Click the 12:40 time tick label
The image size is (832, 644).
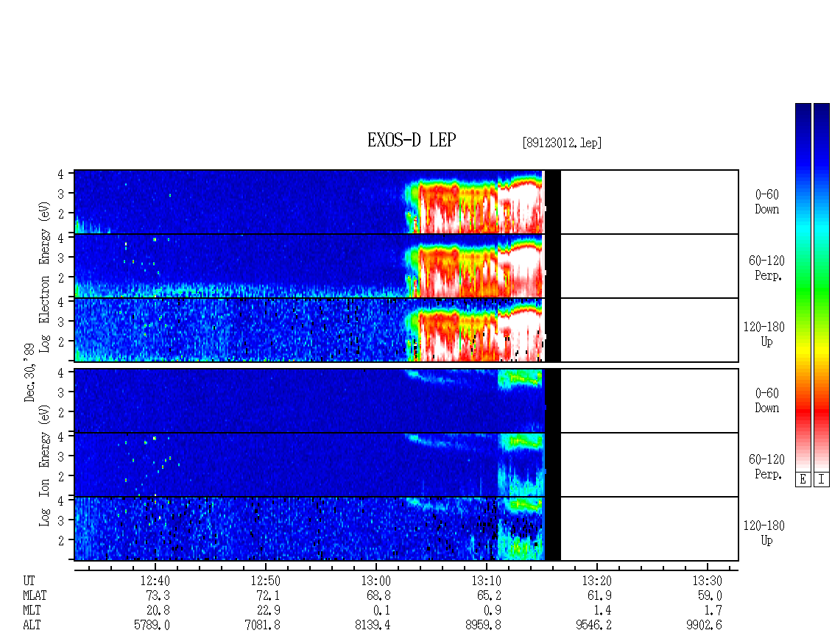click(x=155, y=581)
